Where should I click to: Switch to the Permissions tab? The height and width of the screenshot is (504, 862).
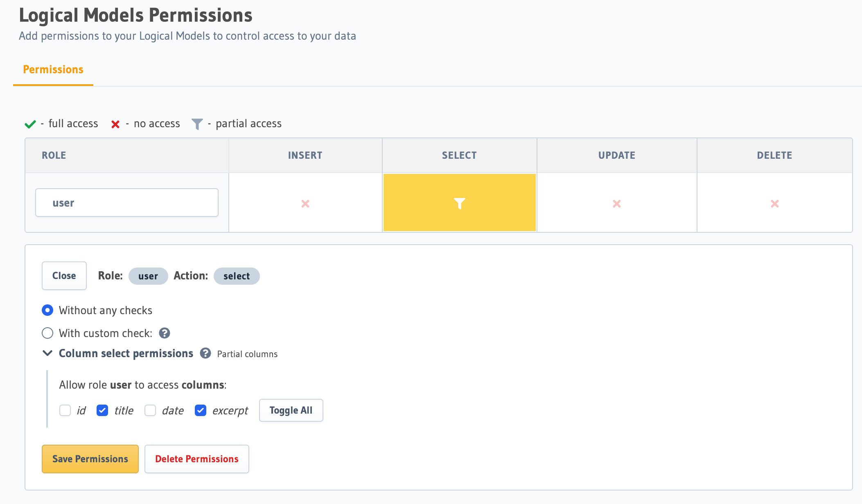(53, 69)
